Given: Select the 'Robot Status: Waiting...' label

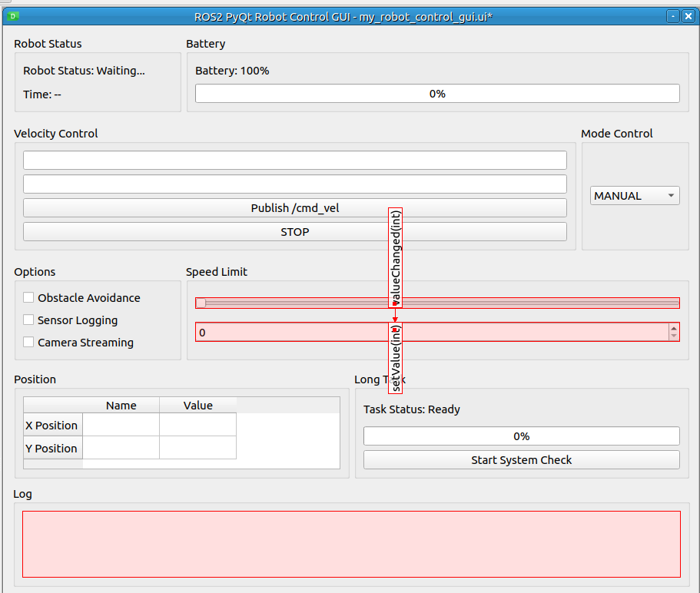Looking at the screenshot, I should tap(84, 71).
